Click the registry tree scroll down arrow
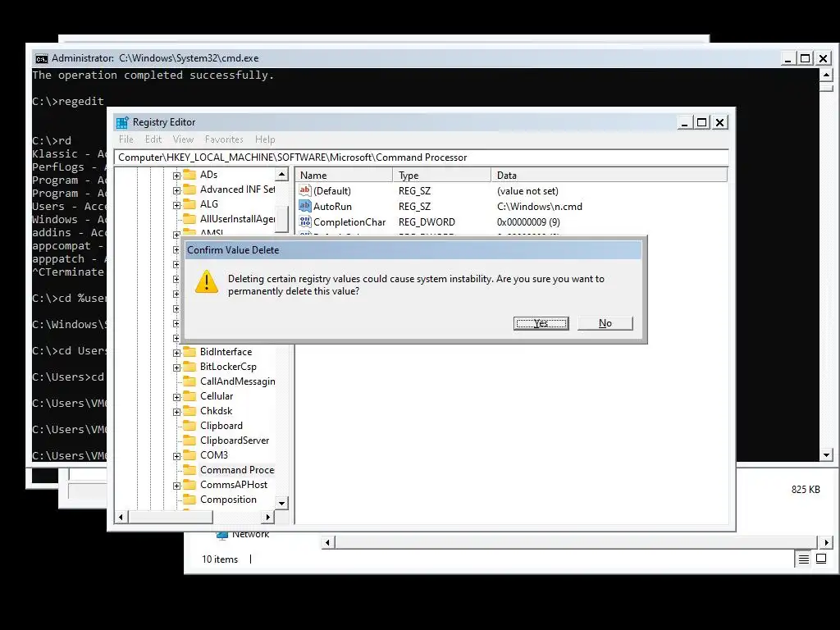Image resolution: width=840 pixels, height=630 pixels. coord(282,503)
